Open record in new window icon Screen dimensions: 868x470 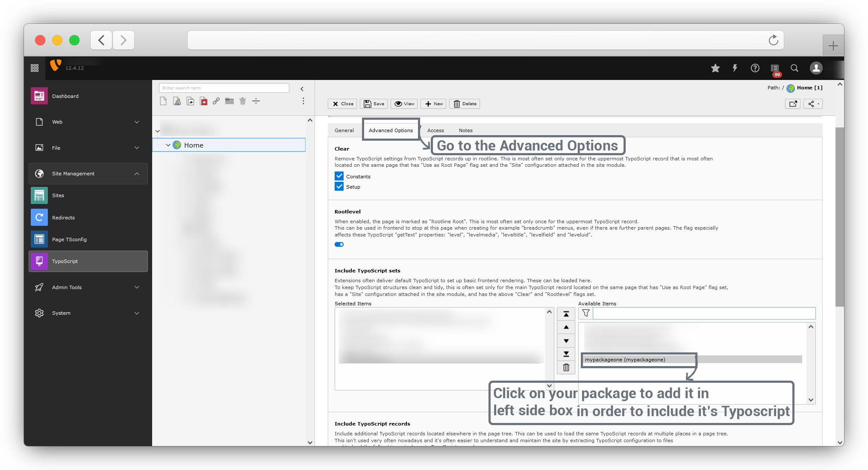793,103
